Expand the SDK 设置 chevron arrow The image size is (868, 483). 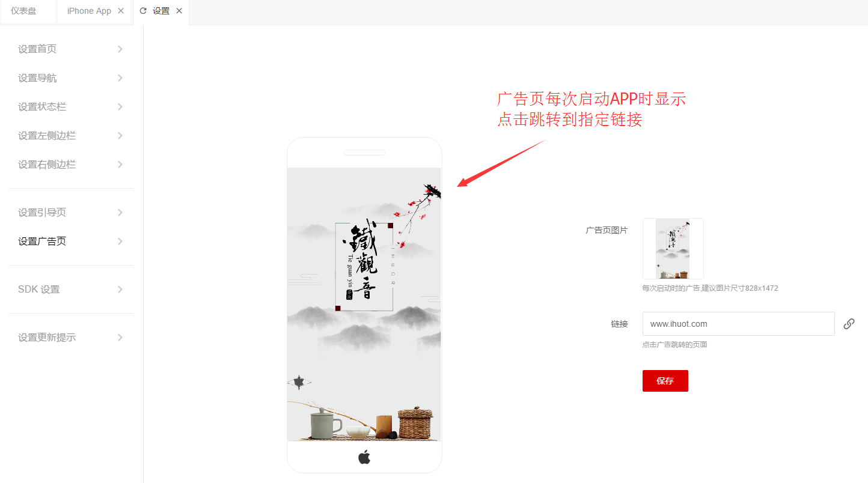(120, 290)
